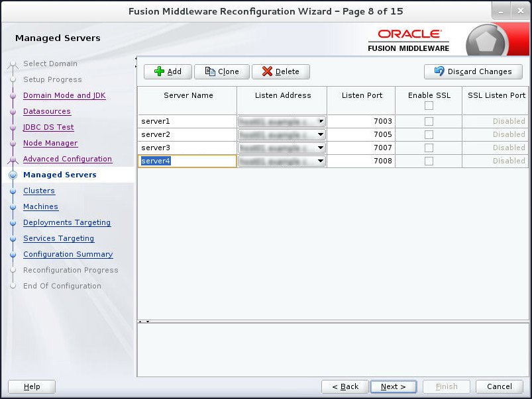Delete the selected server row
Screen dimensions: 532x399
click(281, 71)
